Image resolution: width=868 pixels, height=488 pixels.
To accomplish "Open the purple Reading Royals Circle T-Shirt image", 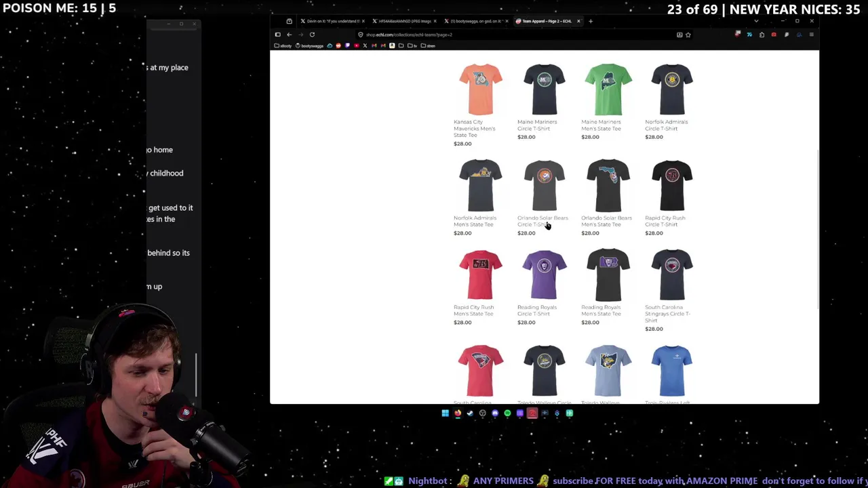I will coord(544,274).
